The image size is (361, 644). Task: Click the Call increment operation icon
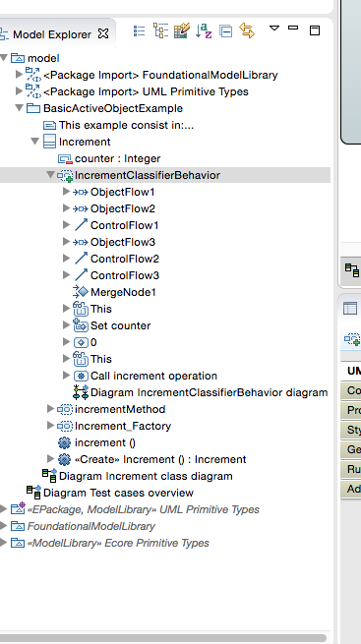81,376
